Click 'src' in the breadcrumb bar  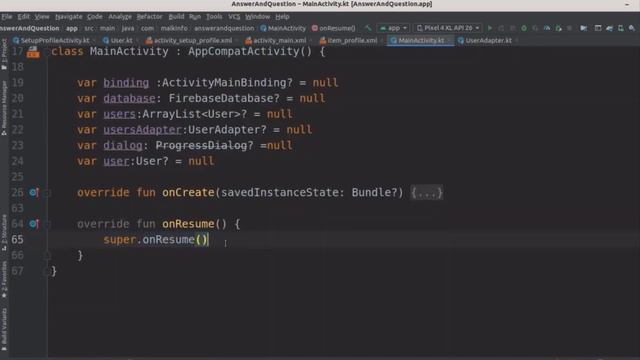89,28
